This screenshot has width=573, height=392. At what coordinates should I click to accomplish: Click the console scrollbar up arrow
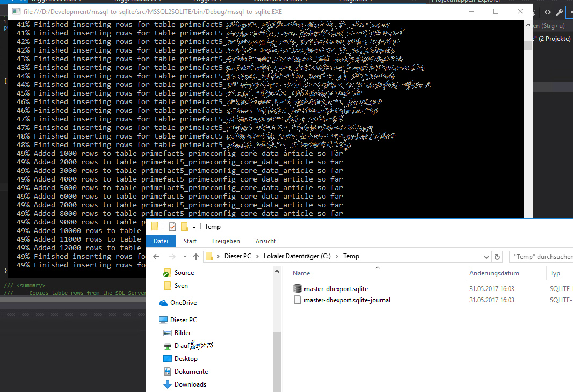(x=528, y=25)
